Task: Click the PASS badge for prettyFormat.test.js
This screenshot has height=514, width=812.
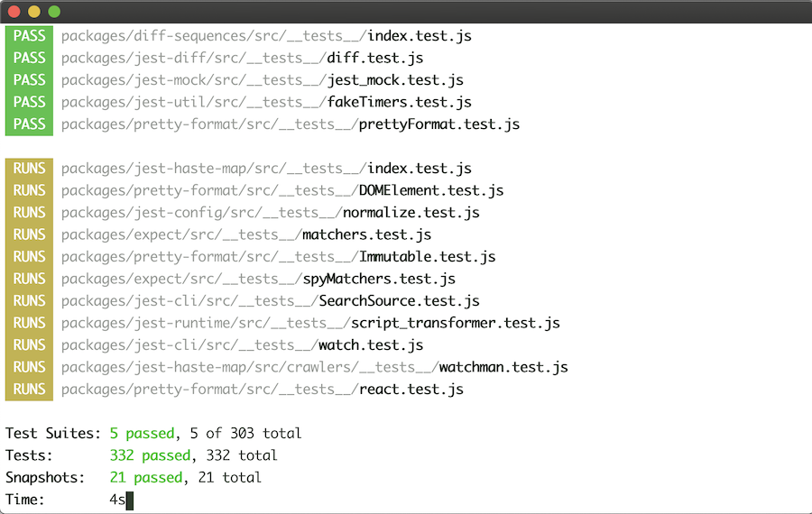Action: 30,124
